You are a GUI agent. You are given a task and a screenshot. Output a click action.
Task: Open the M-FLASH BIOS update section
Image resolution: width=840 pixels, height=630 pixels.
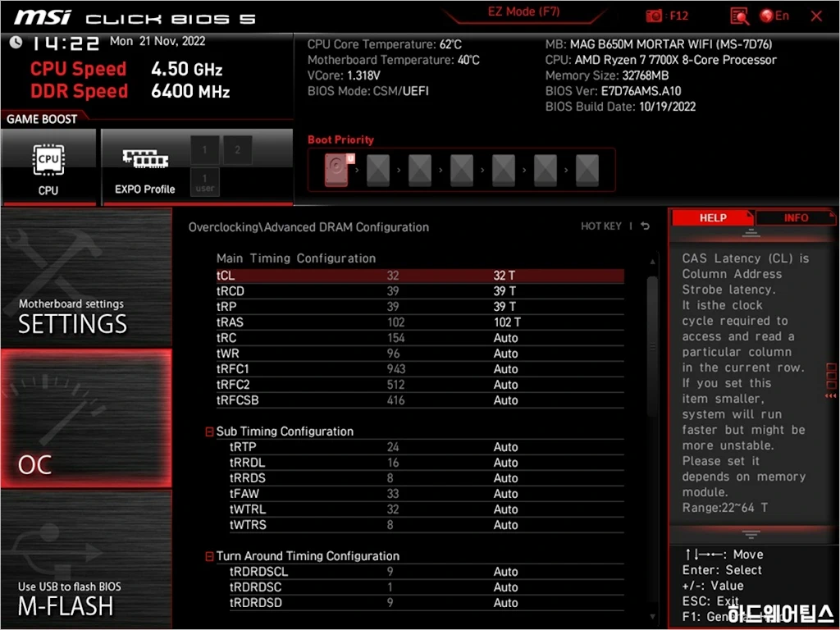86,559
